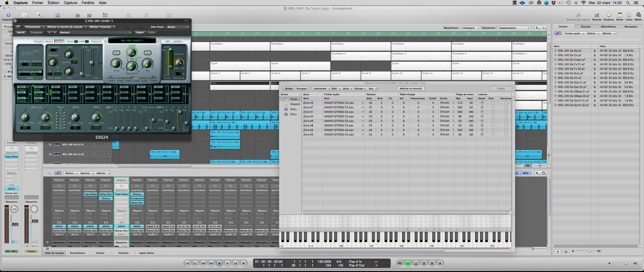The width and height of the screenshot is (644, 272).
Task: Click the edit button in EXS24
Action: tap(167, 41)
